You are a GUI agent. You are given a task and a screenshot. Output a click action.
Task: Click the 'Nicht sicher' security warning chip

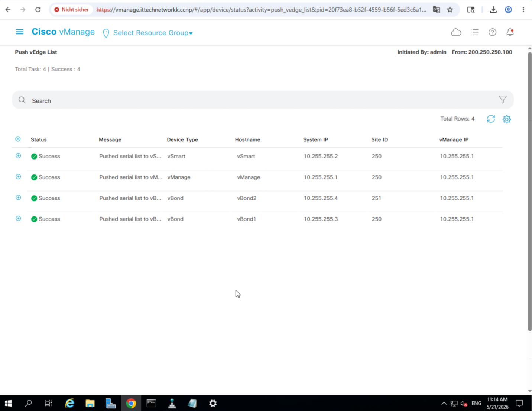click(x=72, y=10)
